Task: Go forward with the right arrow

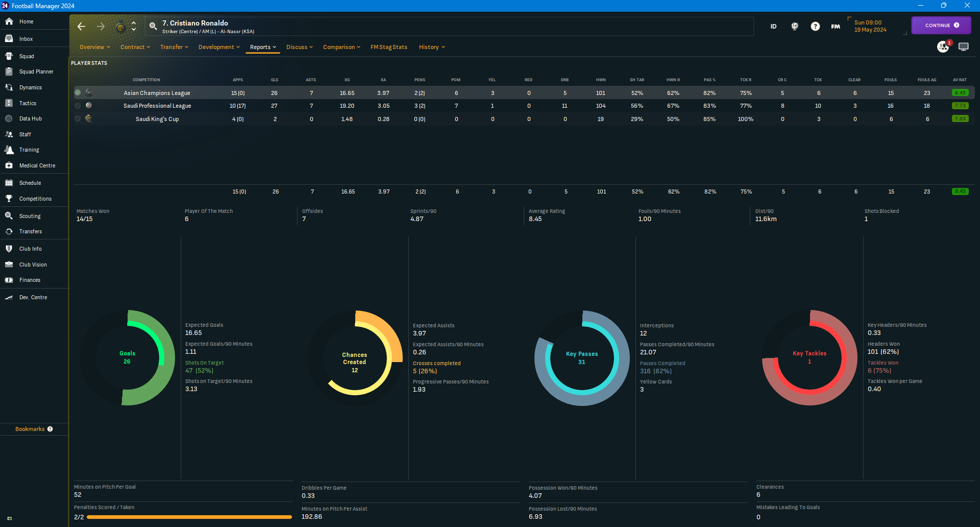Action: (x=101, y=27)
